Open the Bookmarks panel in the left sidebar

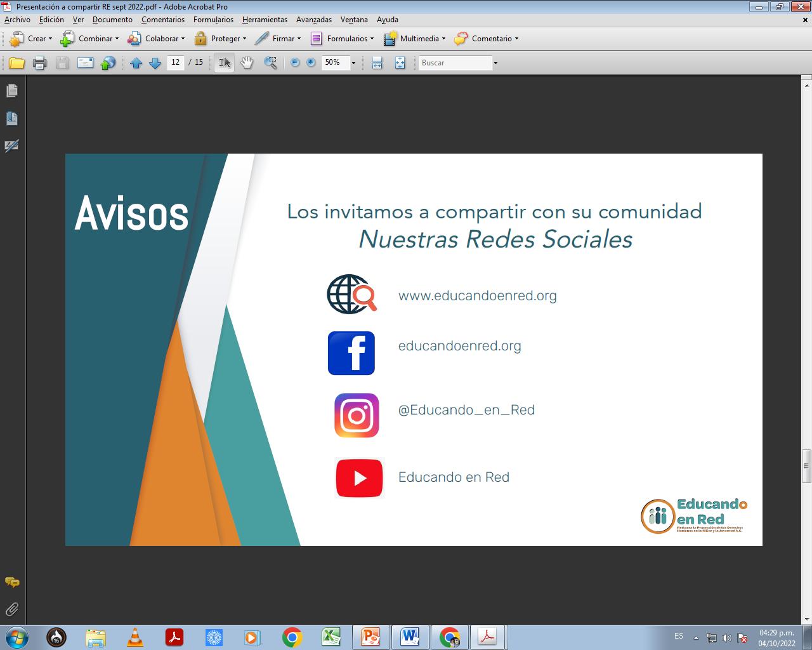(11, 118)
